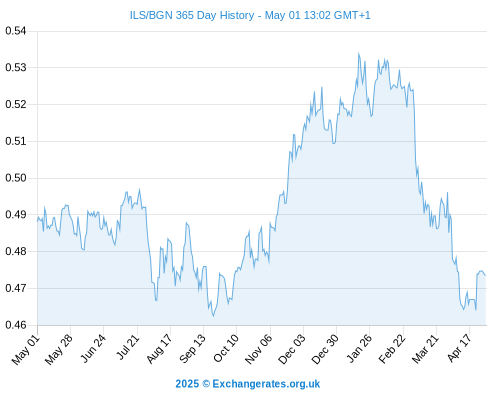Image resolution: width=495 pixels, height=400 pixels.
Task: Click the Apr 17 date label
Action: pos(460,348)
